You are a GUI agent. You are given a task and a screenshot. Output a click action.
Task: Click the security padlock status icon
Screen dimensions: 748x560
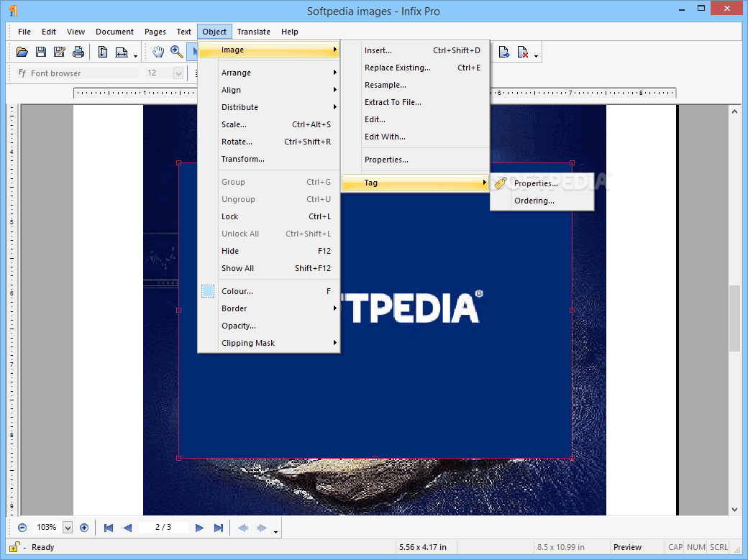click(15, 547)
